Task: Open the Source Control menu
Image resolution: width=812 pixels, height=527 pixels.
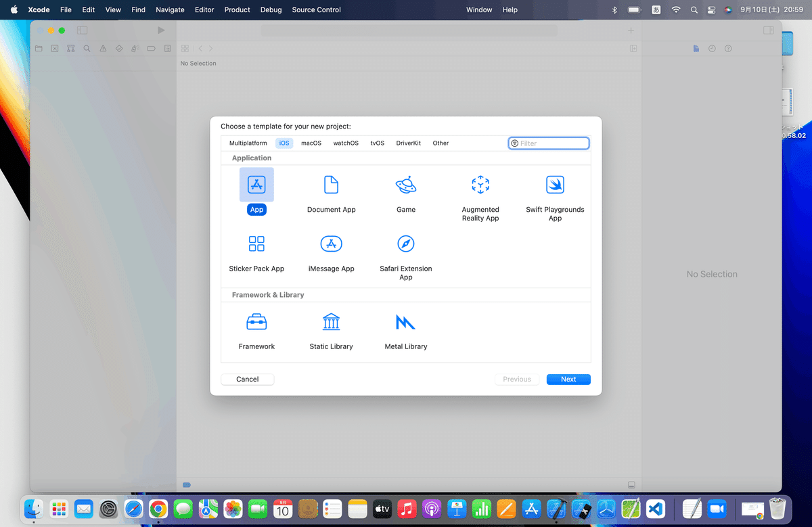Action: coord(317,9)
